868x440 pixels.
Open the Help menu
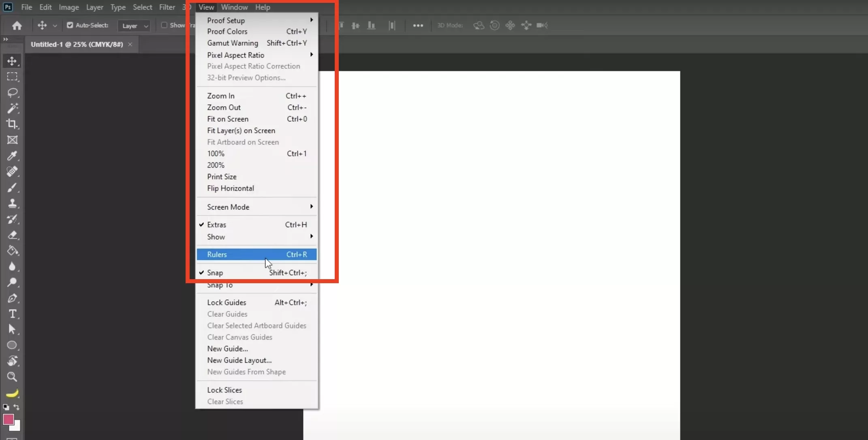click(263, 7)
